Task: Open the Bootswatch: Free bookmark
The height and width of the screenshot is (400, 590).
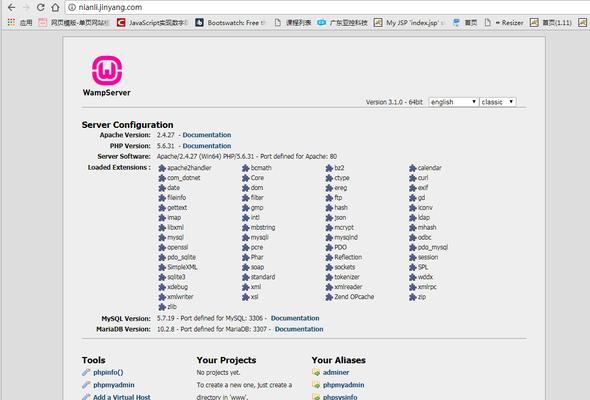Action: (x=230, y=23)
